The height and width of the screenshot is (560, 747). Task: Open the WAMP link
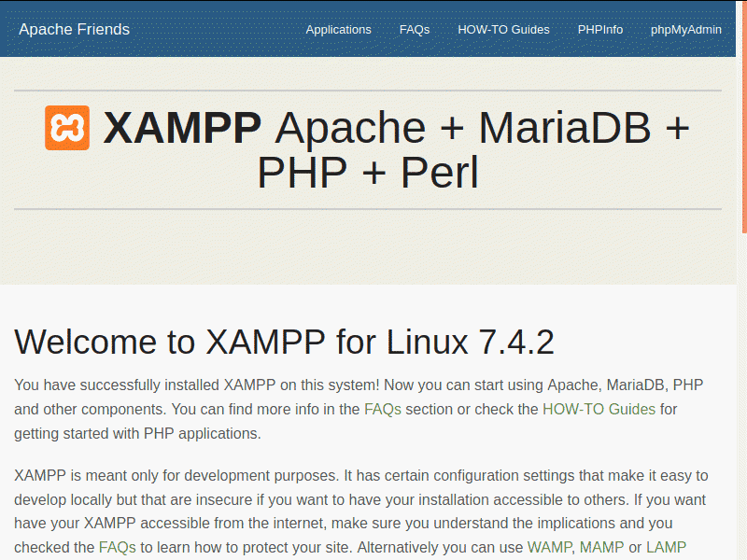(x=549, y=547)
